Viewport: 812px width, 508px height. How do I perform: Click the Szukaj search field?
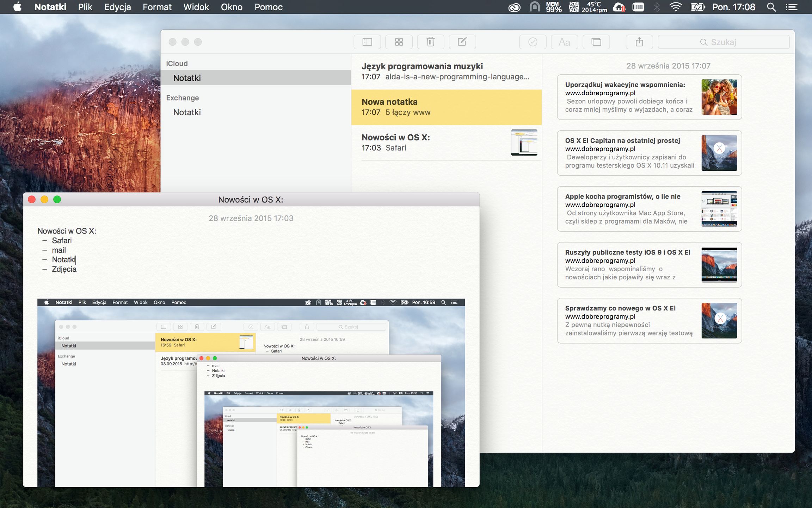[723, 42]
